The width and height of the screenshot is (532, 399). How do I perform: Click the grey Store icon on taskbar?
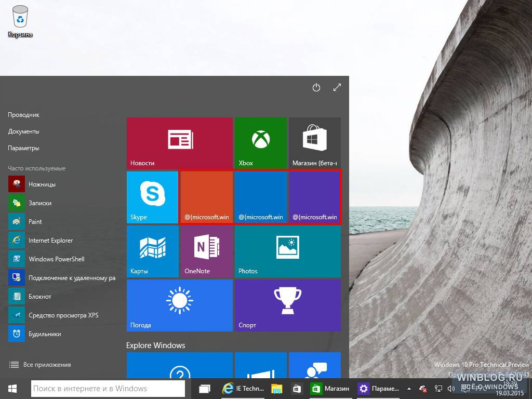297,389
